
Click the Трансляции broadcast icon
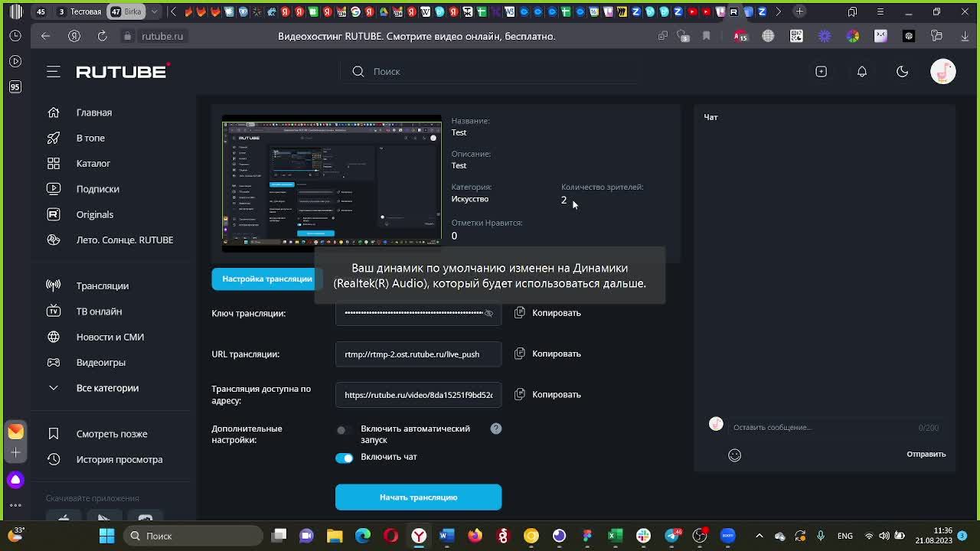(54, 285)
